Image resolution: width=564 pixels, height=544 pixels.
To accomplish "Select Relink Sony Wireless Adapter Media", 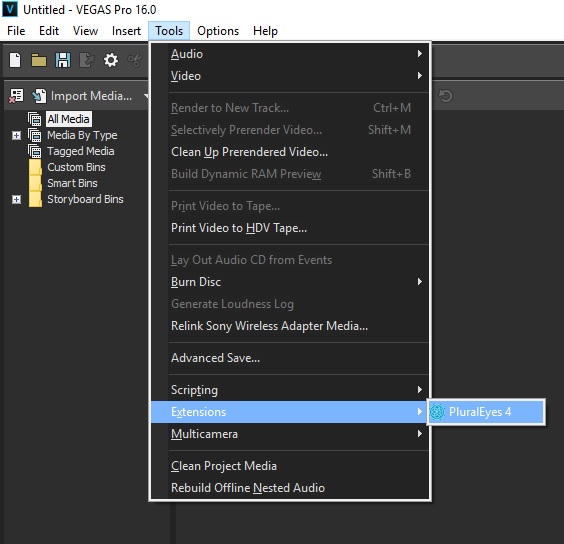I will [290, 326].
